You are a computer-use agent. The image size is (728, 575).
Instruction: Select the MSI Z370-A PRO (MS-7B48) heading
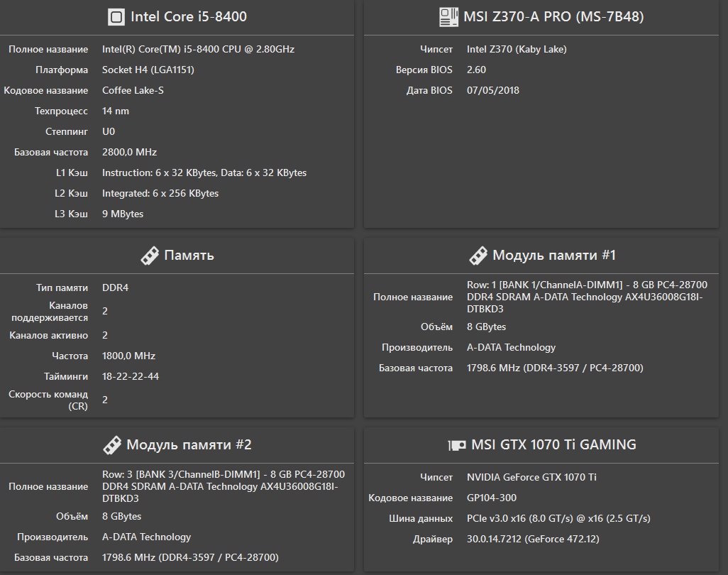click(x=553, y=17)
